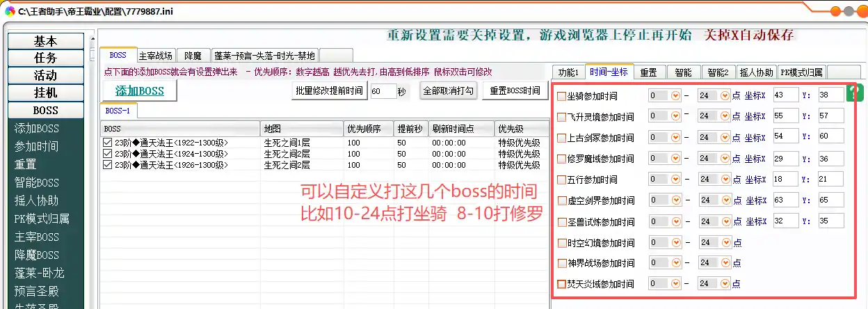
Task: Switch to the 主宰战场 tab
Action: (x=156, y=56)
